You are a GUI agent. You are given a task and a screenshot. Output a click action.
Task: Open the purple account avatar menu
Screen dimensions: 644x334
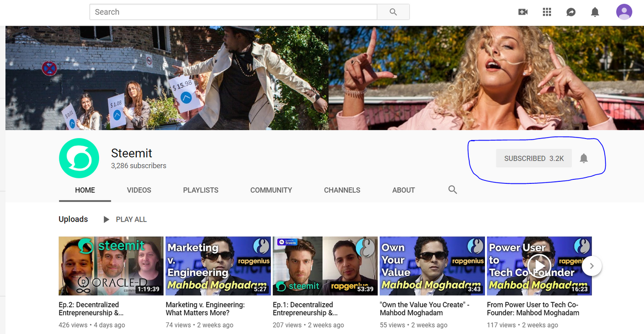624,12
